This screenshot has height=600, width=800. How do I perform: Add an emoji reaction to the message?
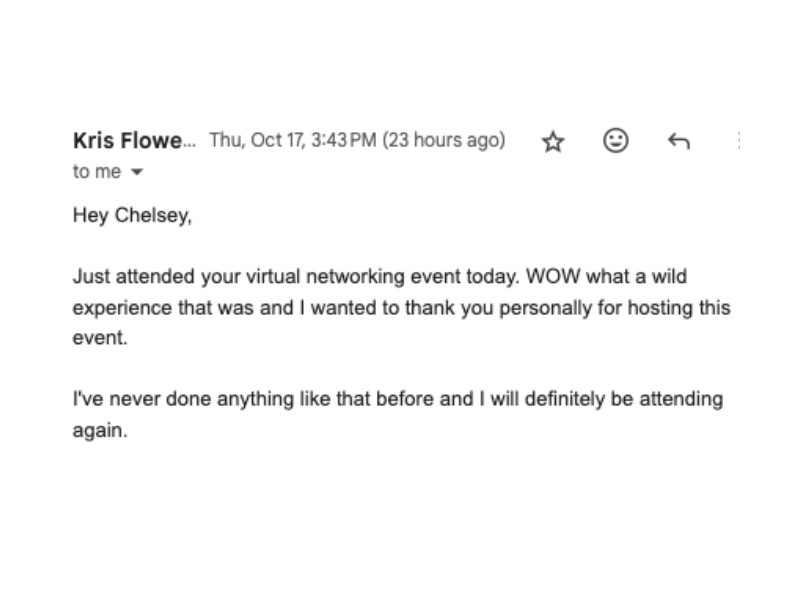pos(616,141)
